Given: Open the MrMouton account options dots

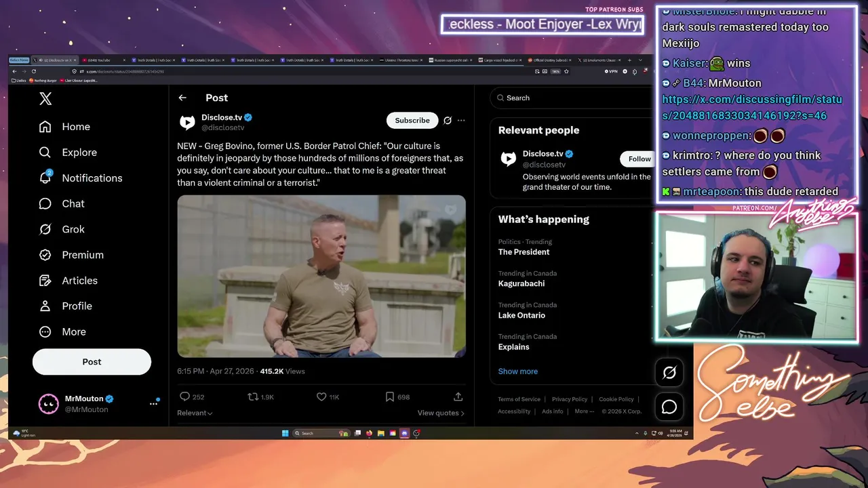Looking at the screenshot, I should [x=153, y=404].
